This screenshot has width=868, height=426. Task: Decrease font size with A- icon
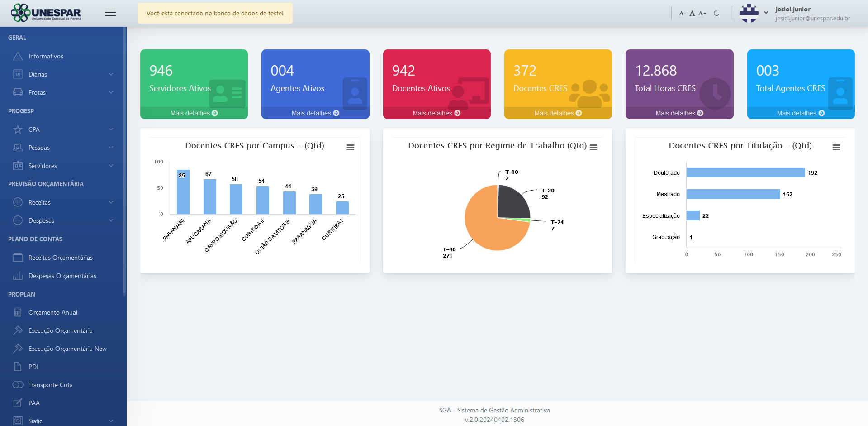682,13
